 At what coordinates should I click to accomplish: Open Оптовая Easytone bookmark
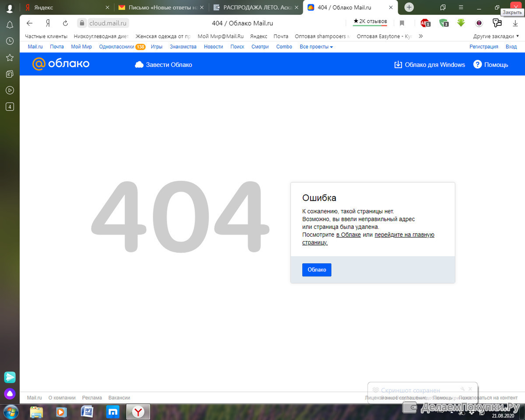pos(385,36)
